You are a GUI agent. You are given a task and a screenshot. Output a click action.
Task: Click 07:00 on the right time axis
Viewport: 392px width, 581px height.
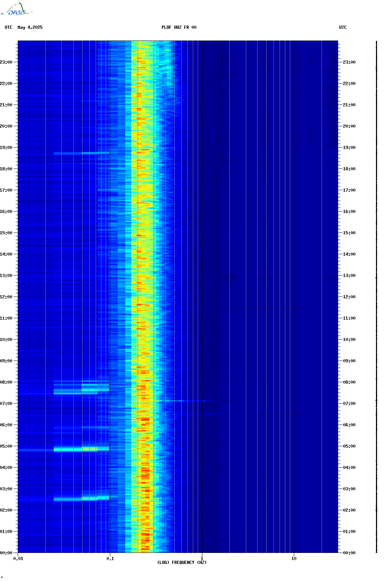[x=349, y=404]
